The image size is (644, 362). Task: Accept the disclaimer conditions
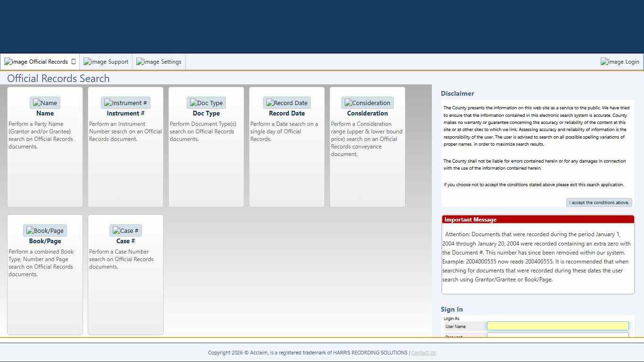click(599, 202)
